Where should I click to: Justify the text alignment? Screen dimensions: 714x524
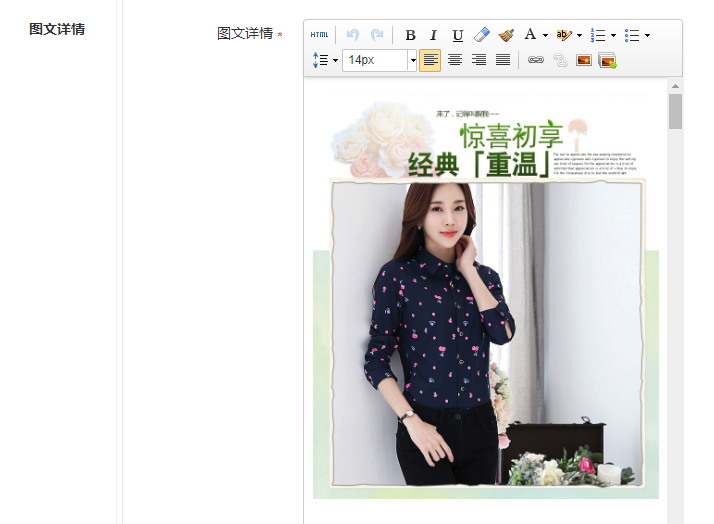(x=503, y=61)
